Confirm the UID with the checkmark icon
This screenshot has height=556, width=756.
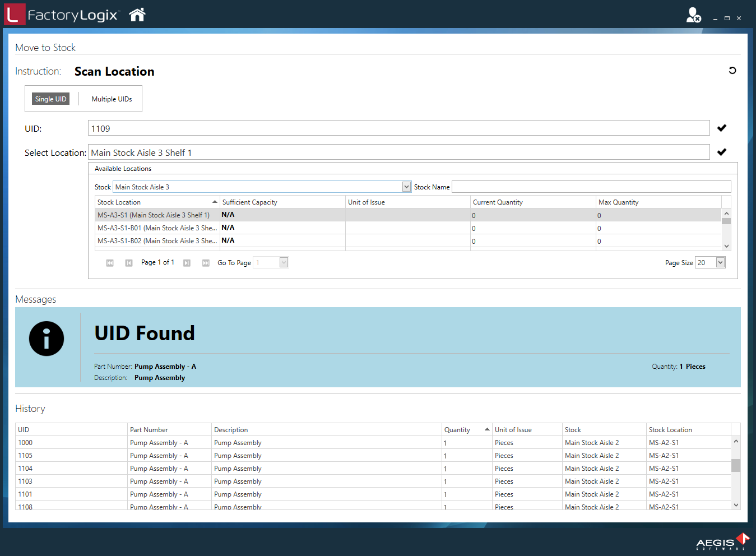coord(722,128)
